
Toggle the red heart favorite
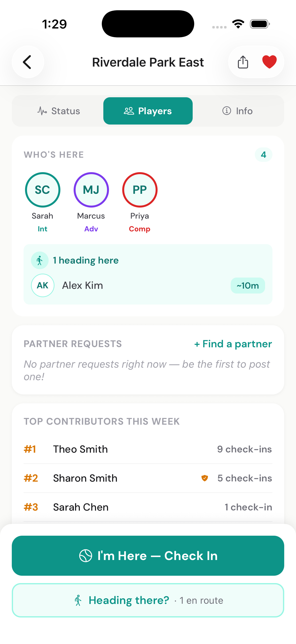tap(269, 62)
